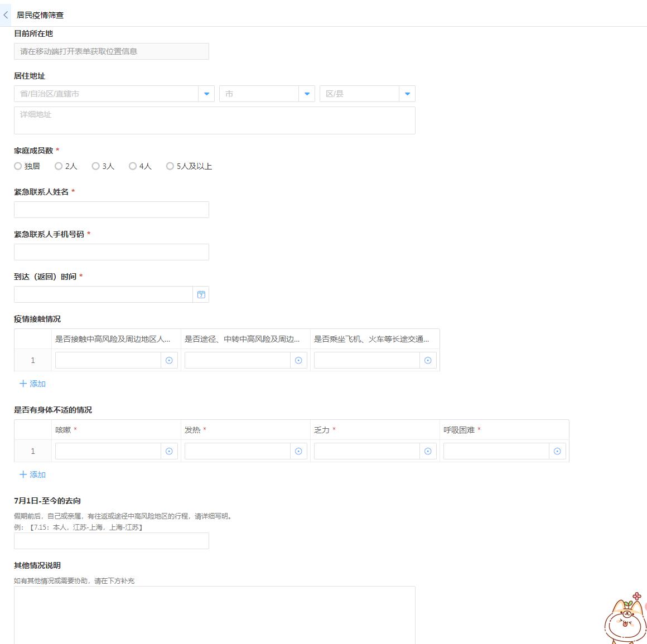Viewport: 647px width, 644px height.
Task: Click the 其他情况说明 comment box
Action: click(214, 613)
